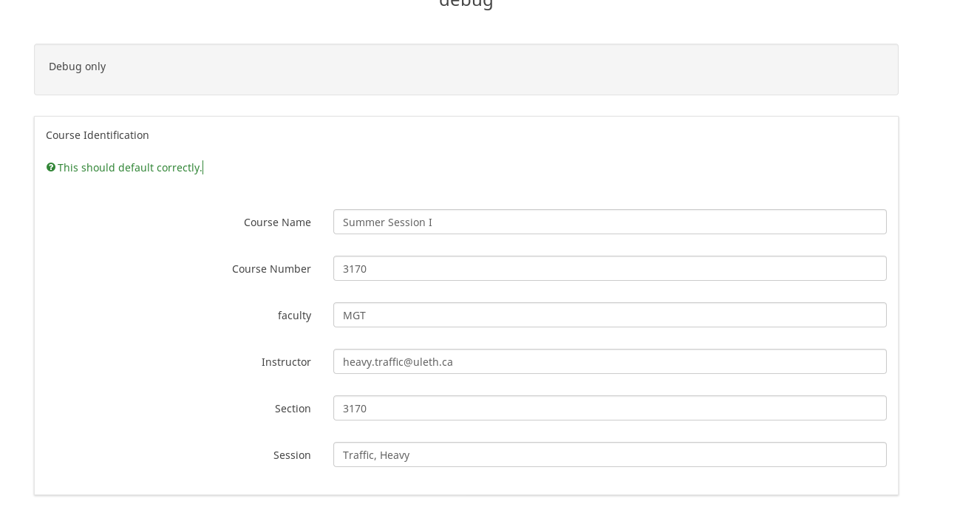The width and height of the screenshot is (980, 521).
Task: Click the Session field showing Traffic, Heavy
Action: click(609, 454)
